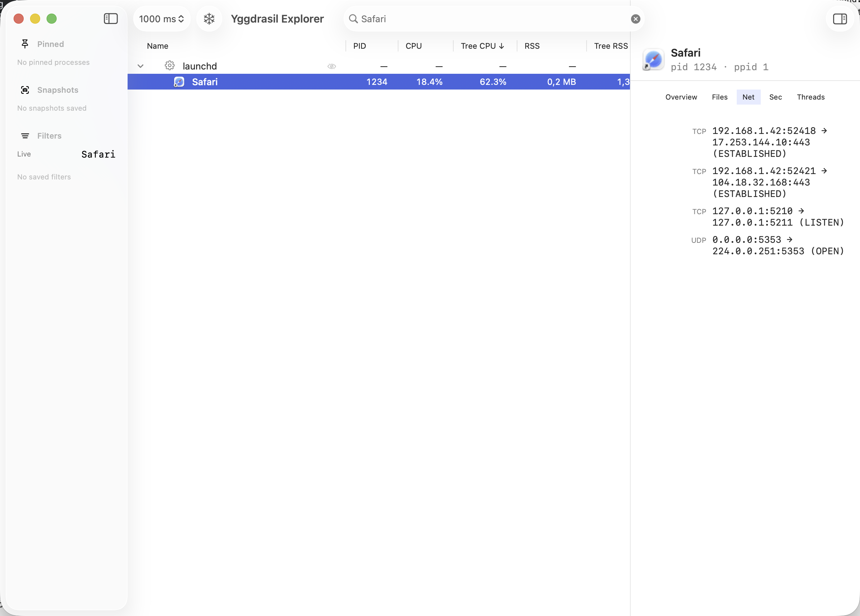
Task: Open the 1000 ms refresh interval dropdown
Action: (x=162, y=19)
